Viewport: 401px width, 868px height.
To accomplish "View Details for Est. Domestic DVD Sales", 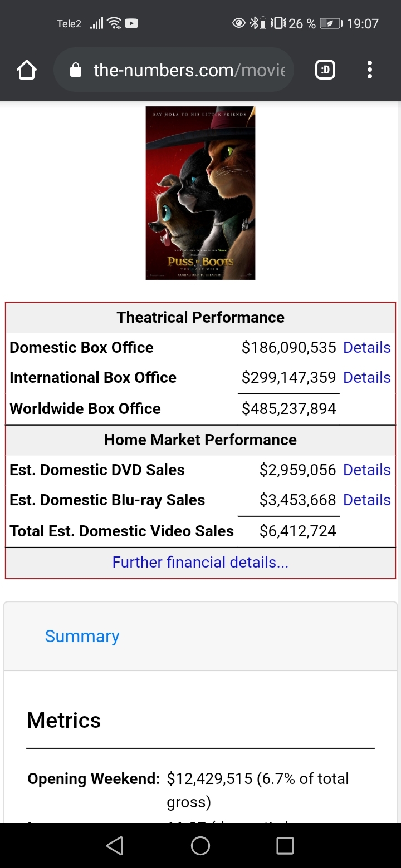I will 366,470.
